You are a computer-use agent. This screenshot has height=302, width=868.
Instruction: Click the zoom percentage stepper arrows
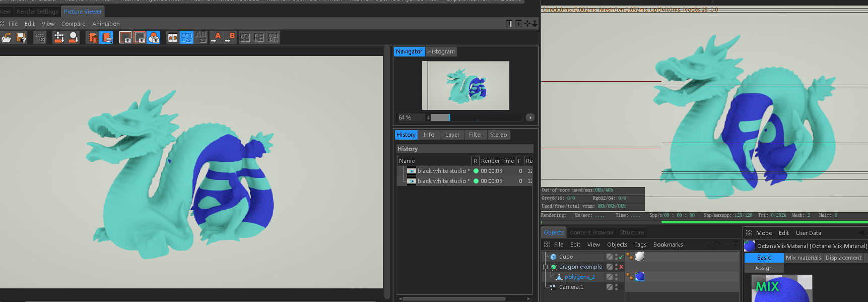[x=428, y=117]
